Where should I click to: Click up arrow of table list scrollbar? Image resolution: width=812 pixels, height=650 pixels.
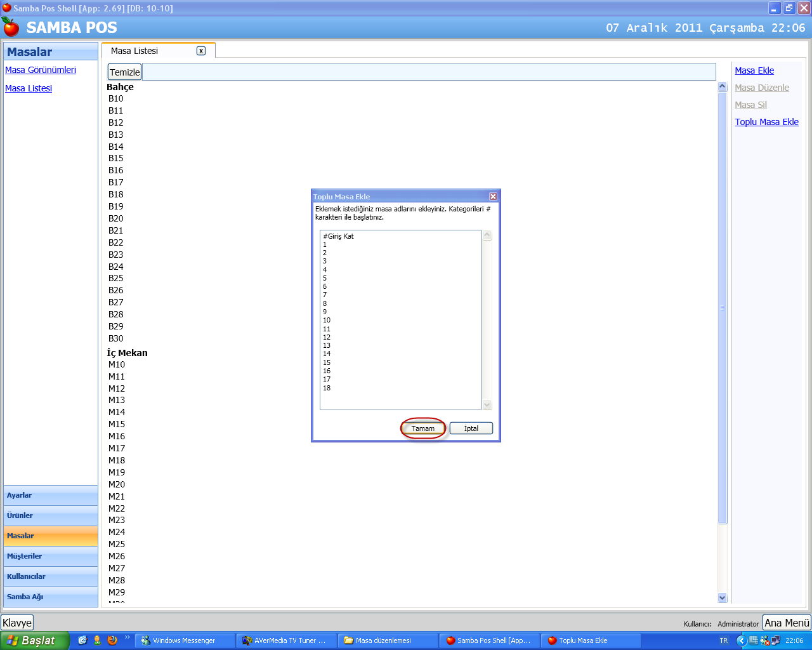coord(722,87)
